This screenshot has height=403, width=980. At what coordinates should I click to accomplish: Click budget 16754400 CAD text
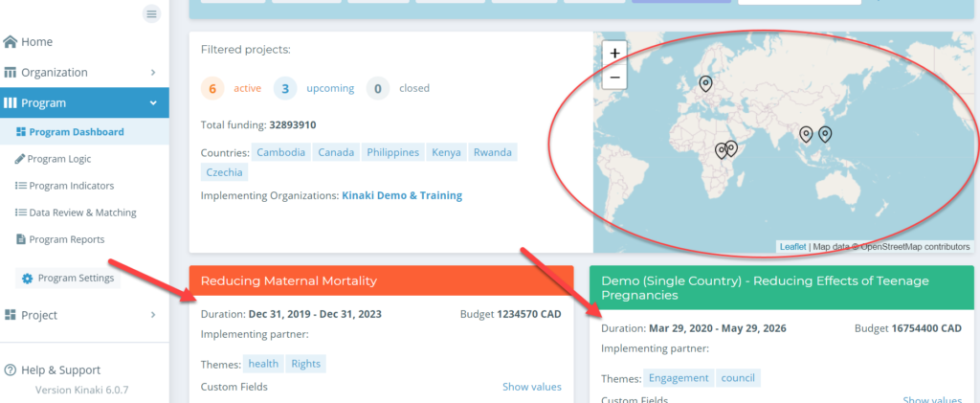coord(908,328)
